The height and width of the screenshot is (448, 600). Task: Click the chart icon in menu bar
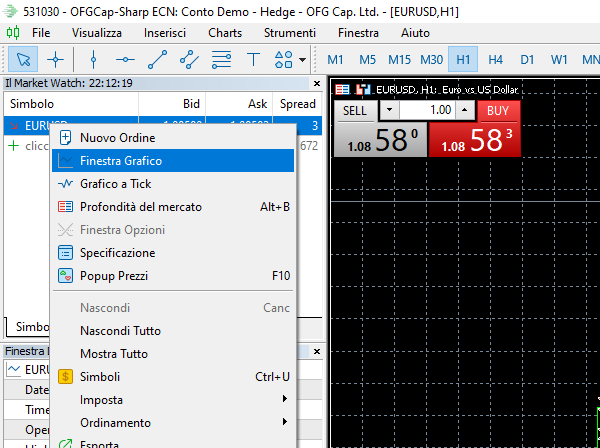13,33
